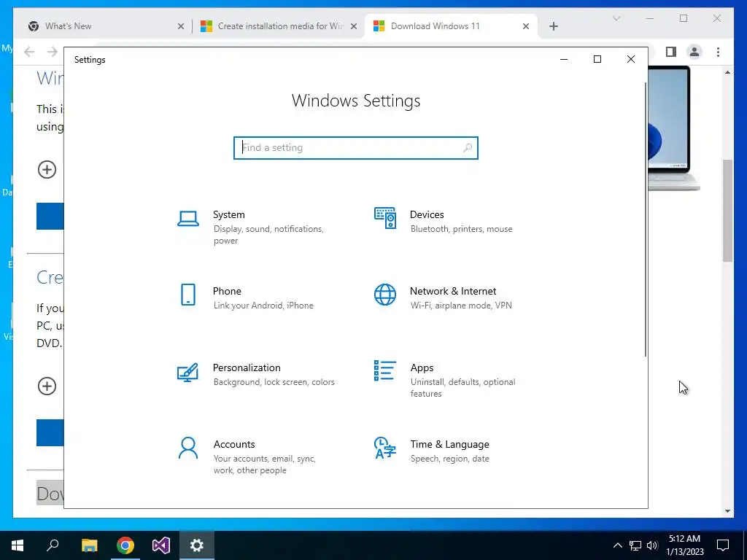Open Chrome three-dot menu
Viewport: 747px width, 560px height.
718,52
